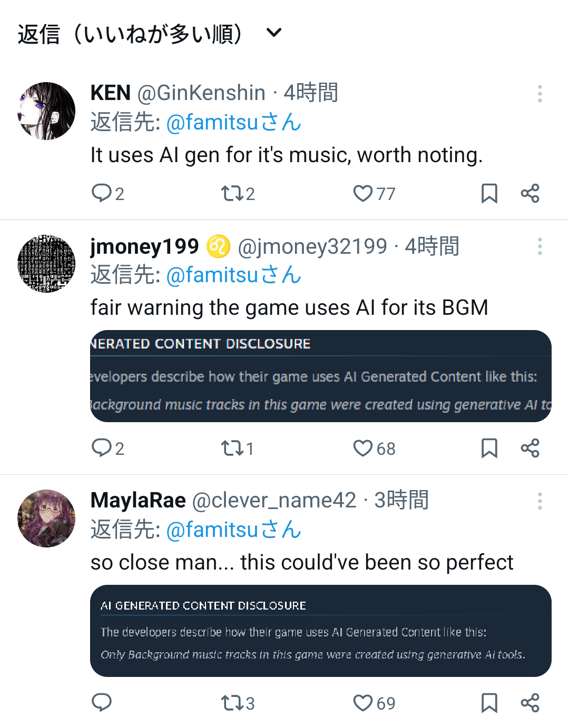Repost jmoney199's tweet
This screenshot has width=569, height=728.
point(231,448)
